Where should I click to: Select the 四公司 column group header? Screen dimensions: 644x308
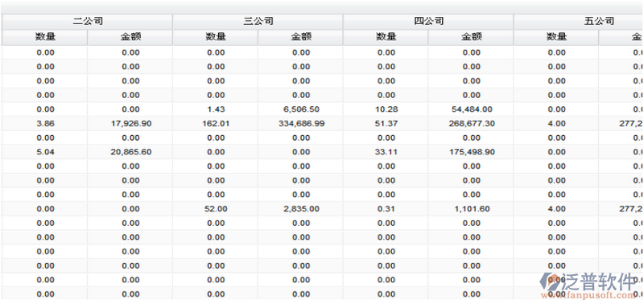(428, 22)
